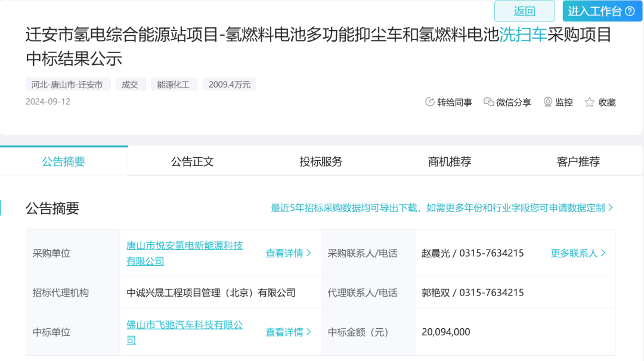Screen dimensions: 644x361
Task: Switch to the 公告正文 tab
Action: pyautogui.click(x=192, y=161)
